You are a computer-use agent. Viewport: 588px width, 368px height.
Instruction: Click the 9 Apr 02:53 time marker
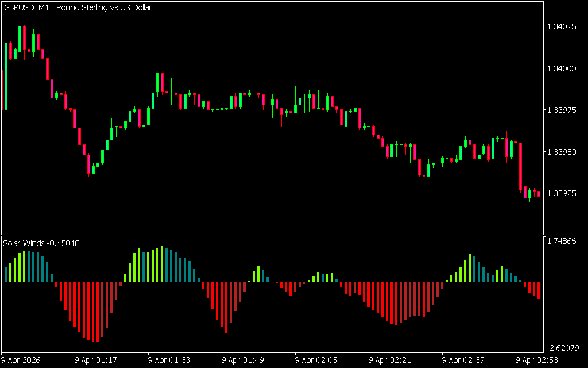click(x=537, y=360)
